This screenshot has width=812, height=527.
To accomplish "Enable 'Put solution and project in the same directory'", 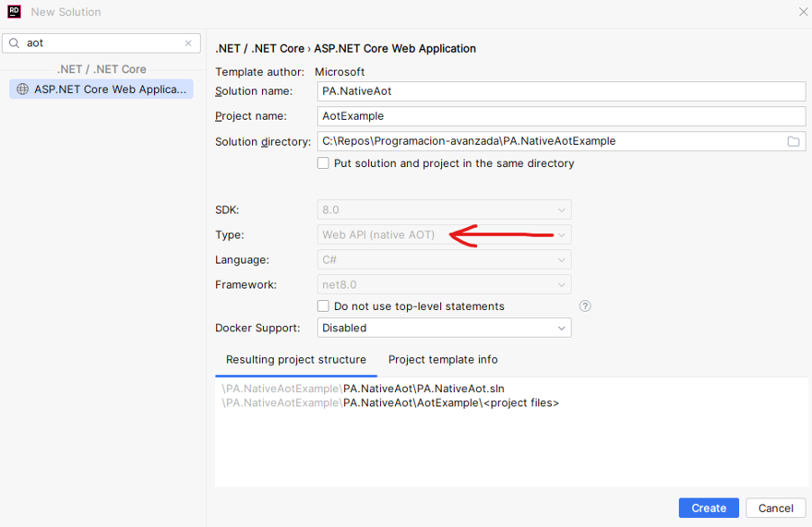I will point(323,163).
